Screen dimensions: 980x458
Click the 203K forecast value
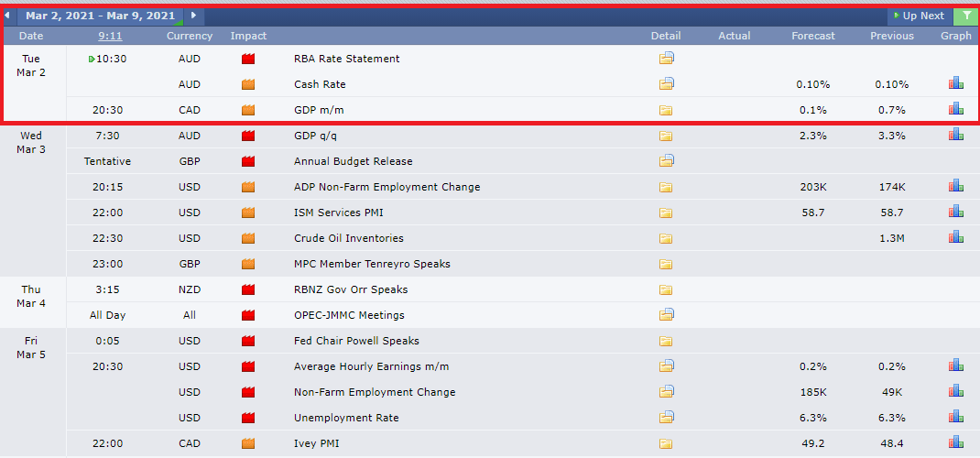tap(813, 187)
